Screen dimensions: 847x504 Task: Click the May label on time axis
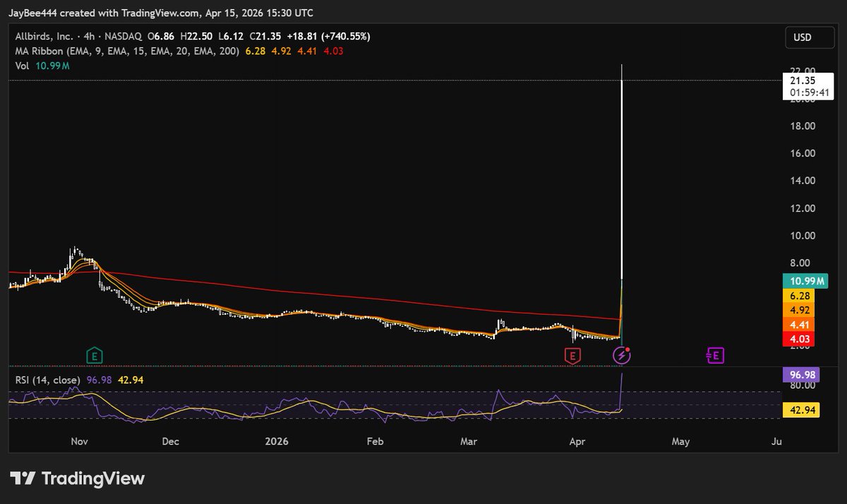[680, 442]
